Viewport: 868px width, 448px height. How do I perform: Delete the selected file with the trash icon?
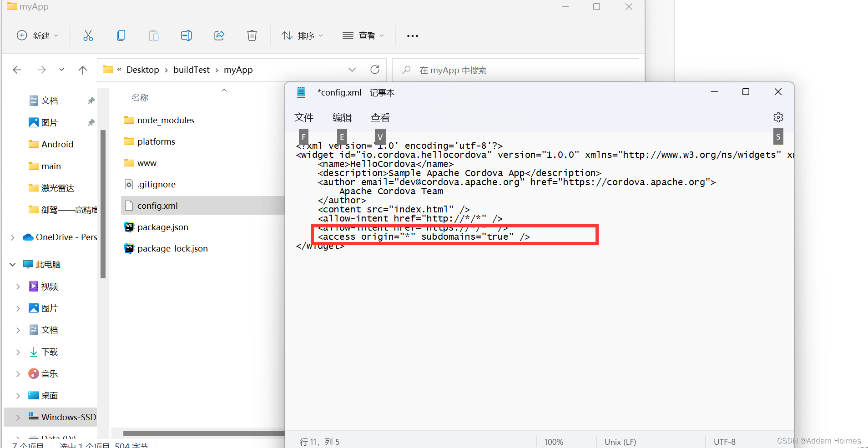click(x=252, y=35)
